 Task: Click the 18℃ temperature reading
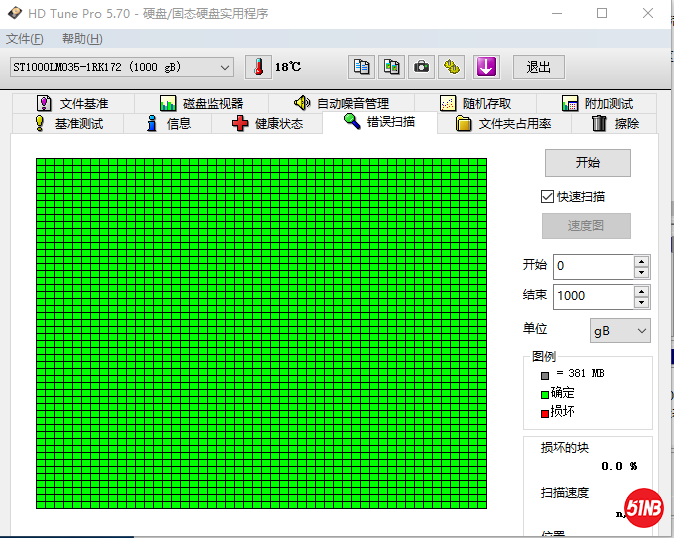click(x=288, y=67)
